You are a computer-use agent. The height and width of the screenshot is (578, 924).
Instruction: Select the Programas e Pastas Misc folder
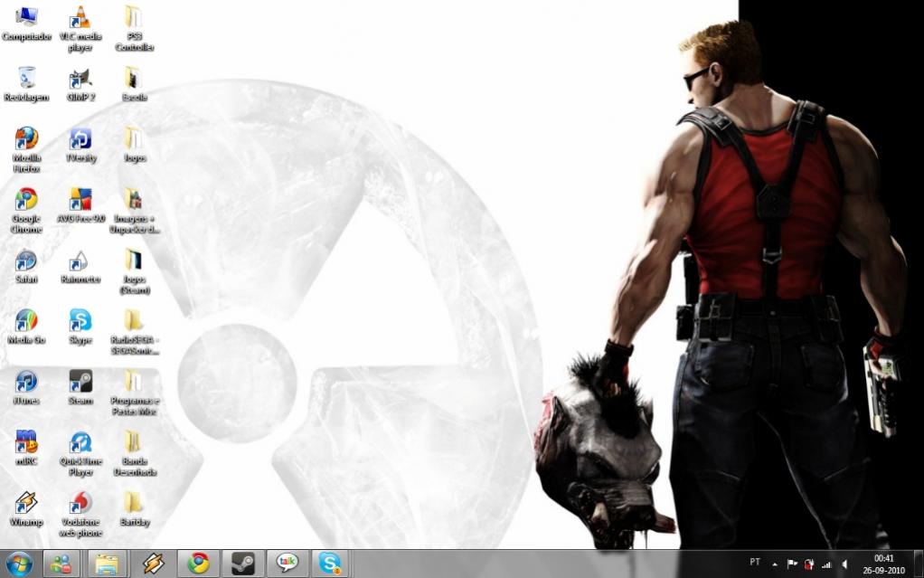point(135,393)
